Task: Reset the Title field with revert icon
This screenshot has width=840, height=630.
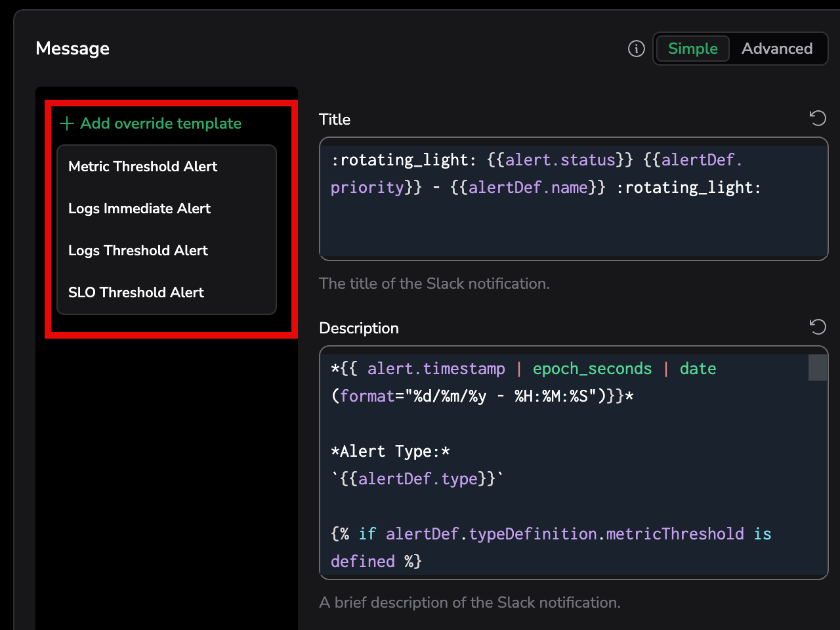Action: [817, 118]
